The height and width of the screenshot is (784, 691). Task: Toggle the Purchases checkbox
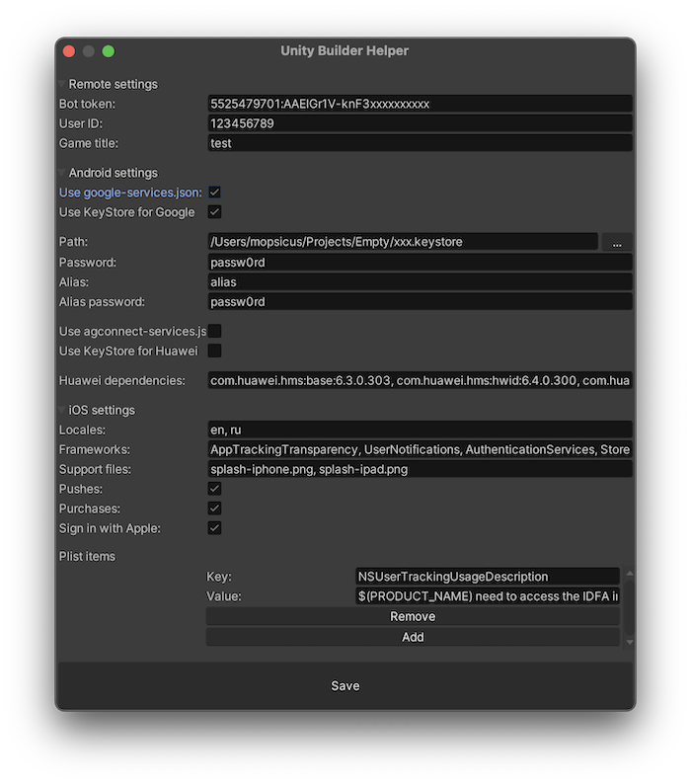click(x=214, y=509)
